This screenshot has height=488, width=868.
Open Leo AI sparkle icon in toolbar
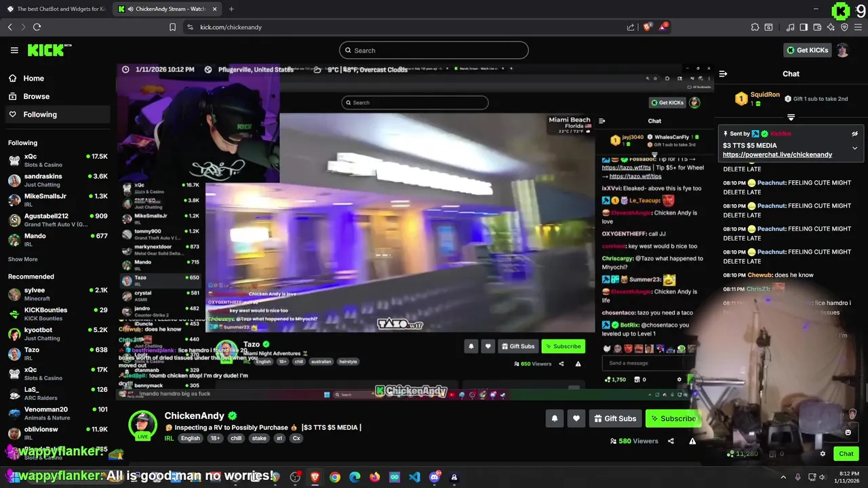(831, 27)
